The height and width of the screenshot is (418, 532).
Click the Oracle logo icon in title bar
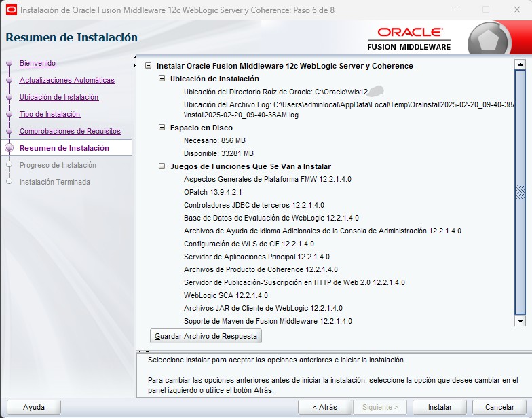pyautogui.click(x=11, y=9)
